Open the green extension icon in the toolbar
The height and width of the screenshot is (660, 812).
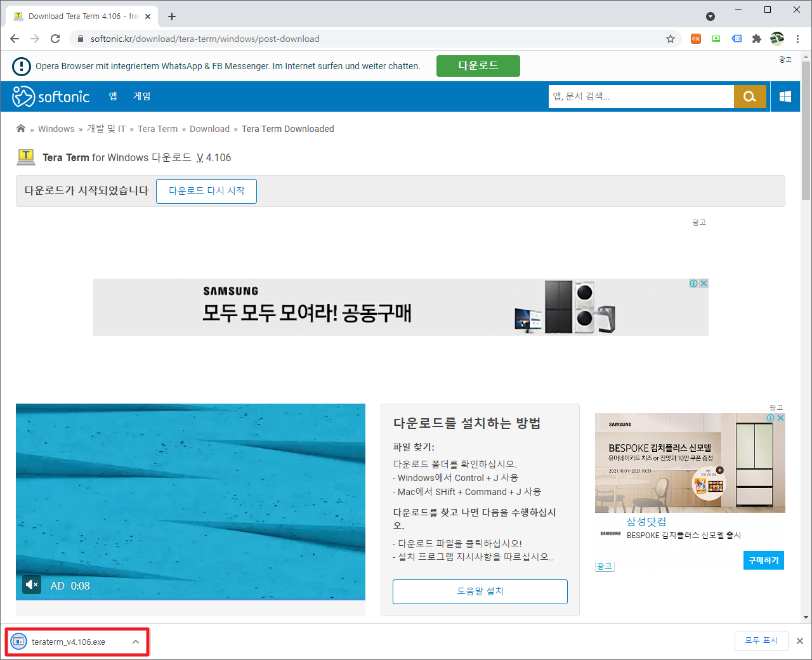(716, 39)
